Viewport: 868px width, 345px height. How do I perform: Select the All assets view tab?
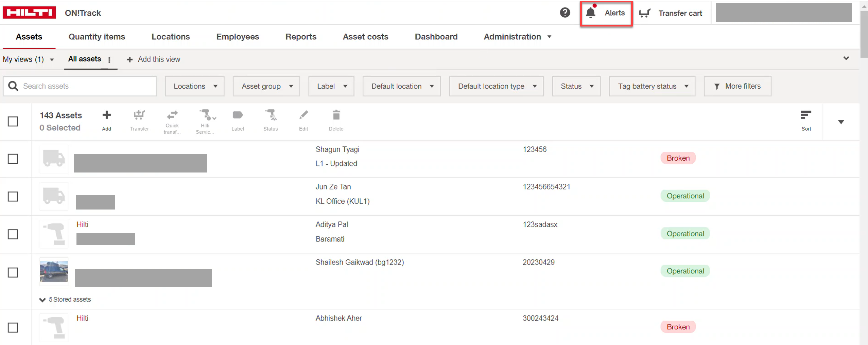point(85,59)
